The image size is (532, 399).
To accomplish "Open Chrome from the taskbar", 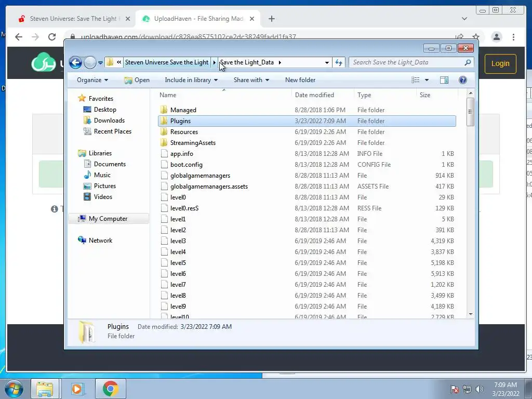I will click(110, 389).
